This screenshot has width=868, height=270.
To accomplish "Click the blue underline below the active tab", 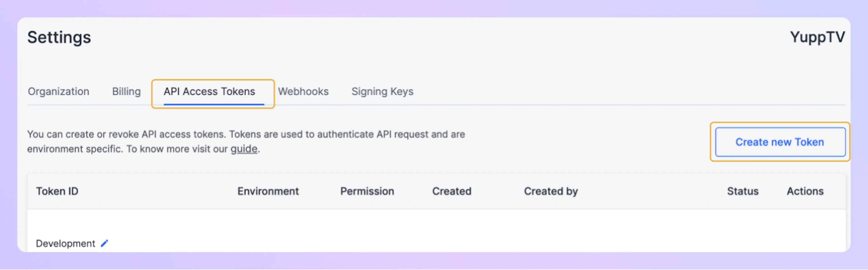I will (x=214, y=104).
